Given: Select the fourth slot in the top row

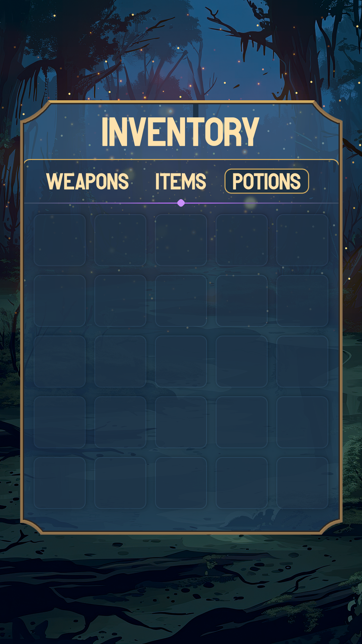Looking at the screenshot, I should click(x=242, y=240).
